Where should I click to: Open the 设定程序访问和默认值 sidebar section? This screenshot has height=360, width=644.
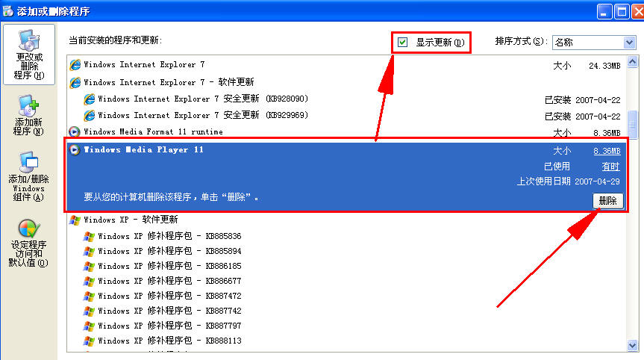[29, 243]
